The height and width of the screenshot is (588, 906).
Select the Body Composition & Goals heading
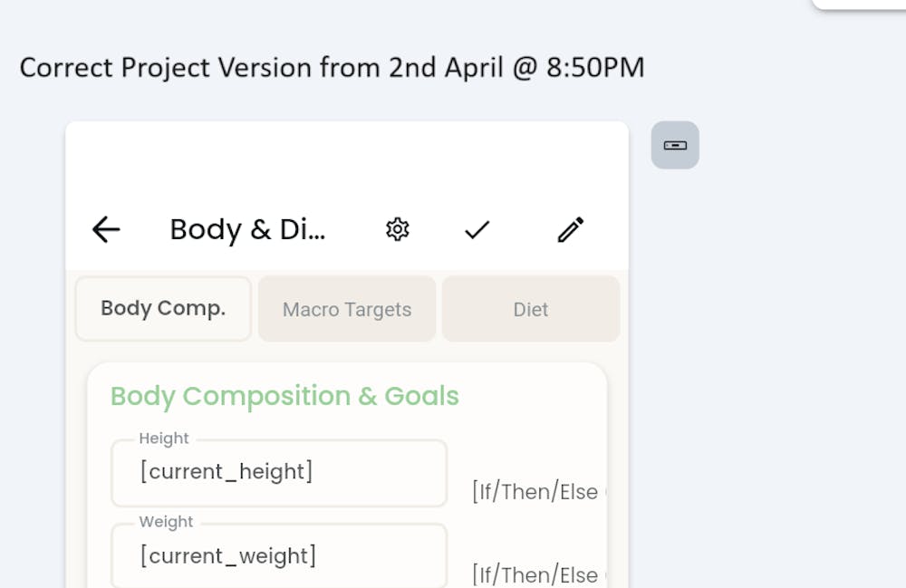click(284, 396)
